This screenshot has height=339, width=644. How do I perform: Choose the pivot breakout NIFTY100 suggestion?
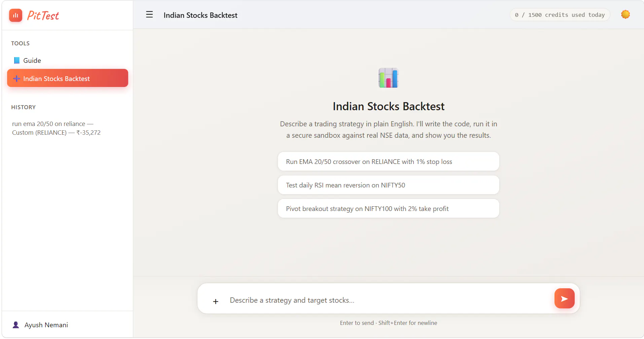tap(389, 209)
